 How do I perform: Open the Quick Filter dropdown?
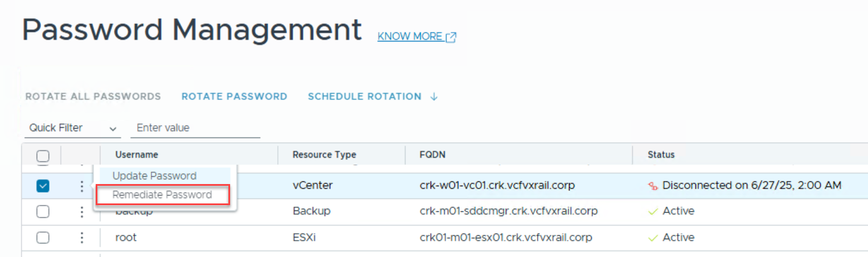click(72, 128)
